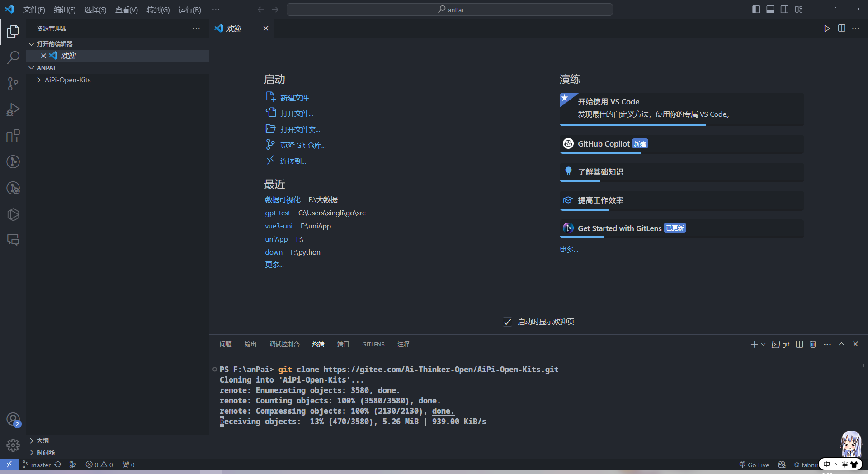Open the Run and Debug view
868x474 pixels.
click(x=13, y=110)
